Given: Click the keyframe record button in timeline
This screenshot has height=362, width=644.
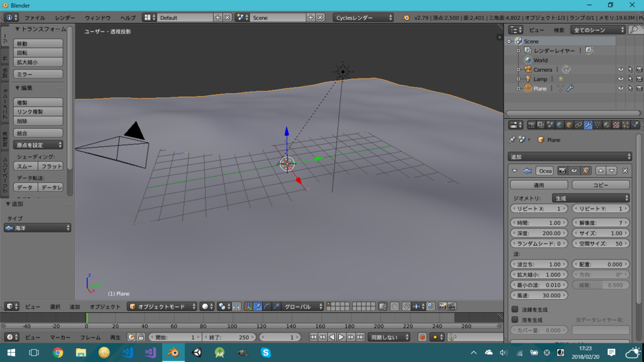Looking at the screenshot, I should point(422,337).
